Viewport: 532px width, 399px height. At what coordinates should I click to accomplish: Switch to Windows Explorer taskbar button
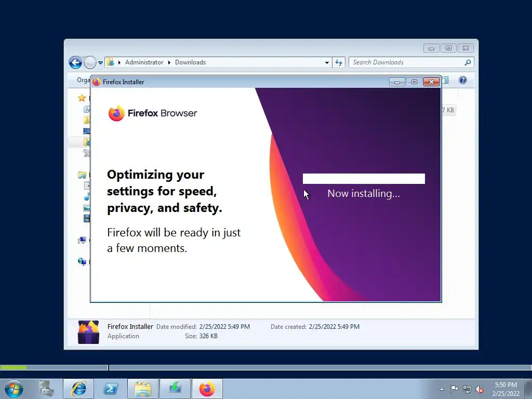tap(143, 389)
